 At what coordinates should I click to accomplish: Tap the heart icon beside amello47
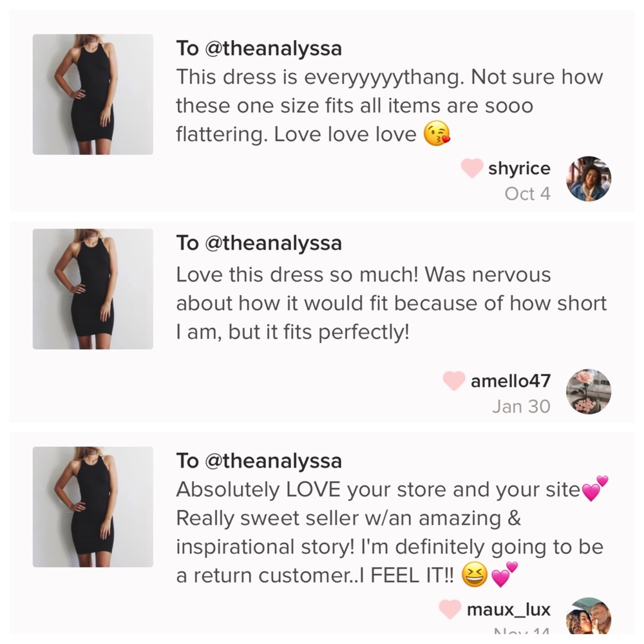pos(454,381)
